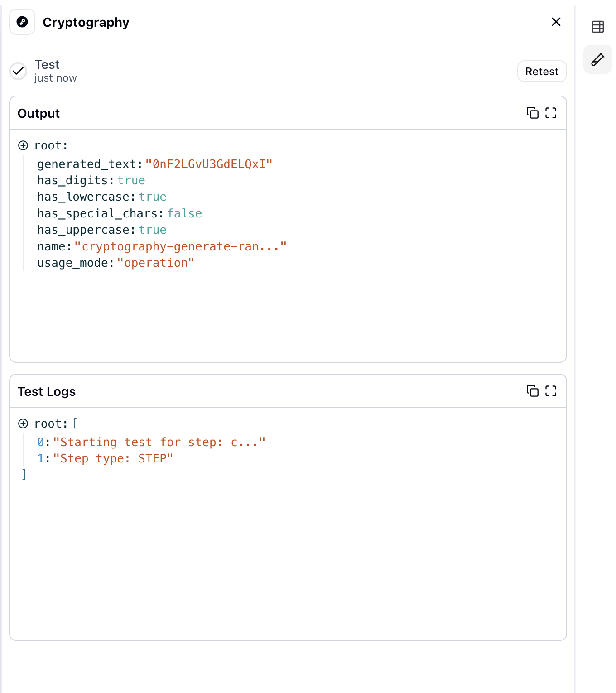Expand Output panel to fullscreen
The width and height of the screenshot is (616, 693).
pos(551,113)
